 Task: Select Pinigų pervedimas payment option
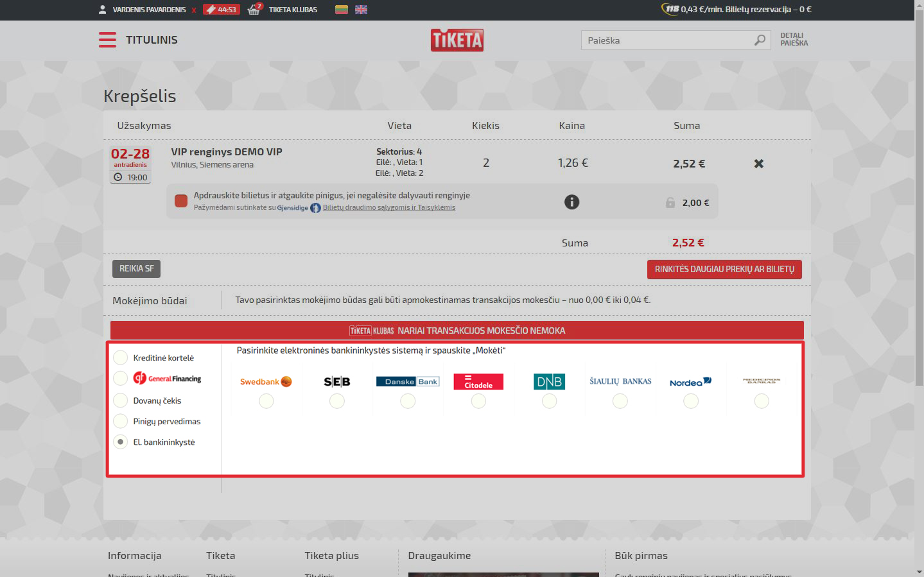pos(120,421)
